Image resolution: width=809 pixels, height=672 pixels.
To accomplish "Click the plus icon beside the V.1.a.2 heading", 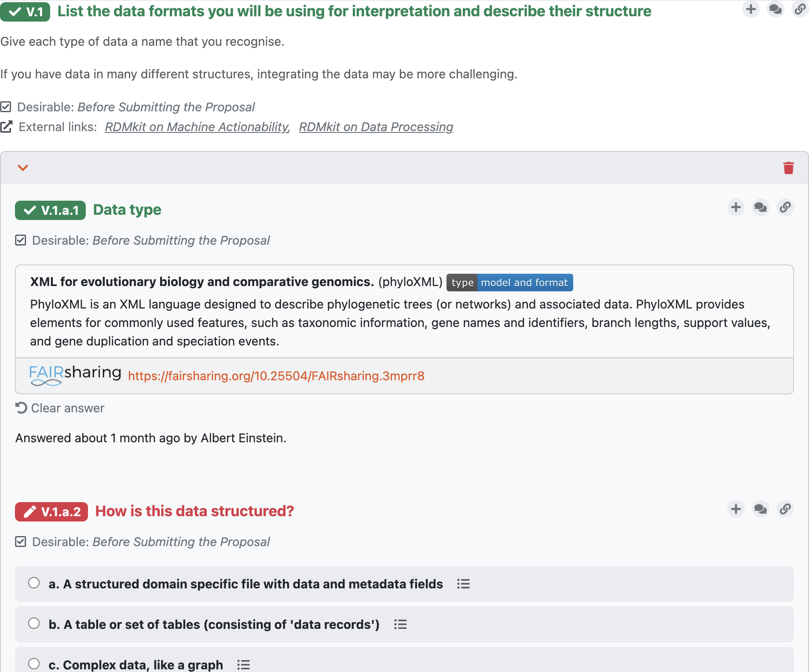I will click(736, 509).
